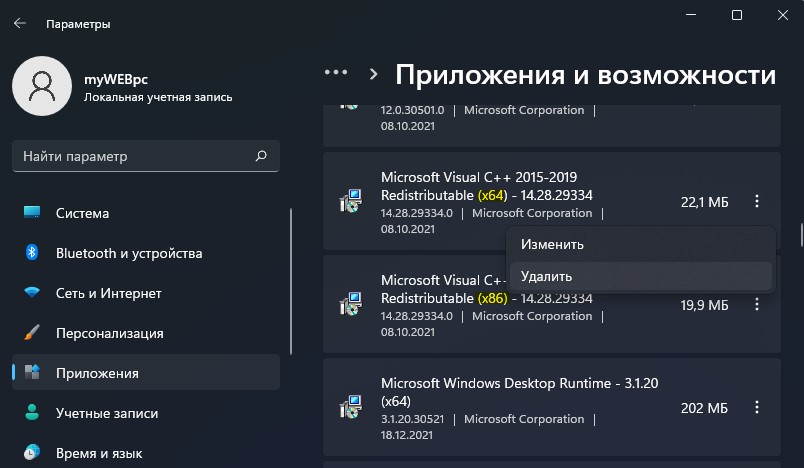Close the Параметры window
This screenshot has height=468, width=804.
click(x=782, y=15)
